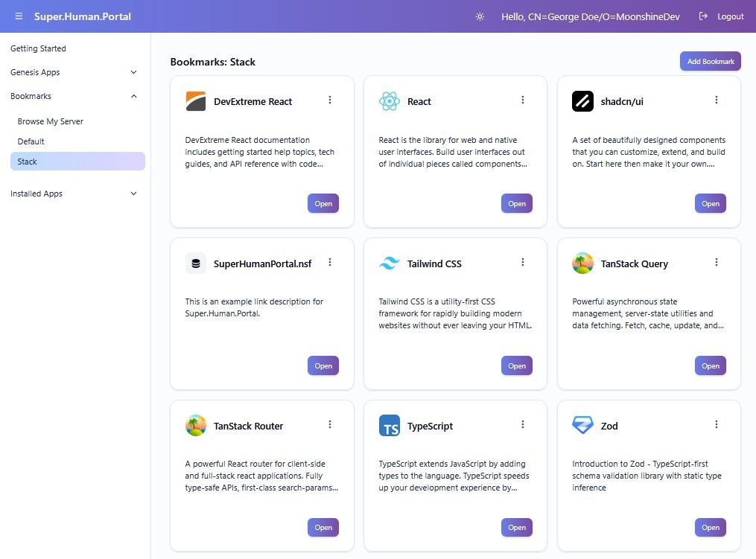This screenshot has width=756, height=559.
Task: Click the TypeScript description text
Action: 454,476
